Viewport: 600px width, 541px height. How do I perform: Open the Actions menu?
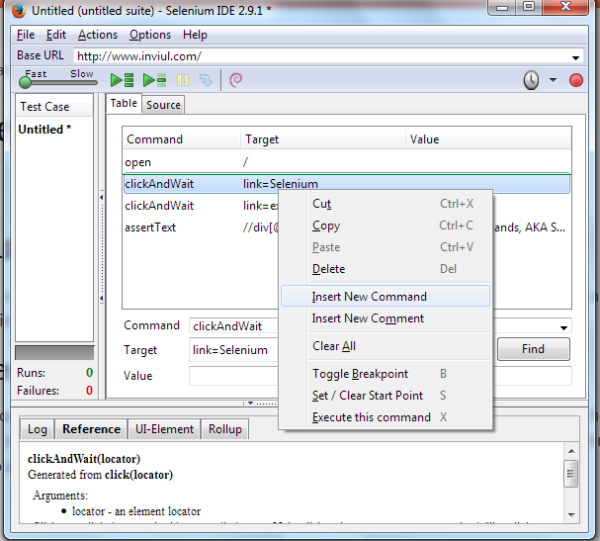pos(98,35)
